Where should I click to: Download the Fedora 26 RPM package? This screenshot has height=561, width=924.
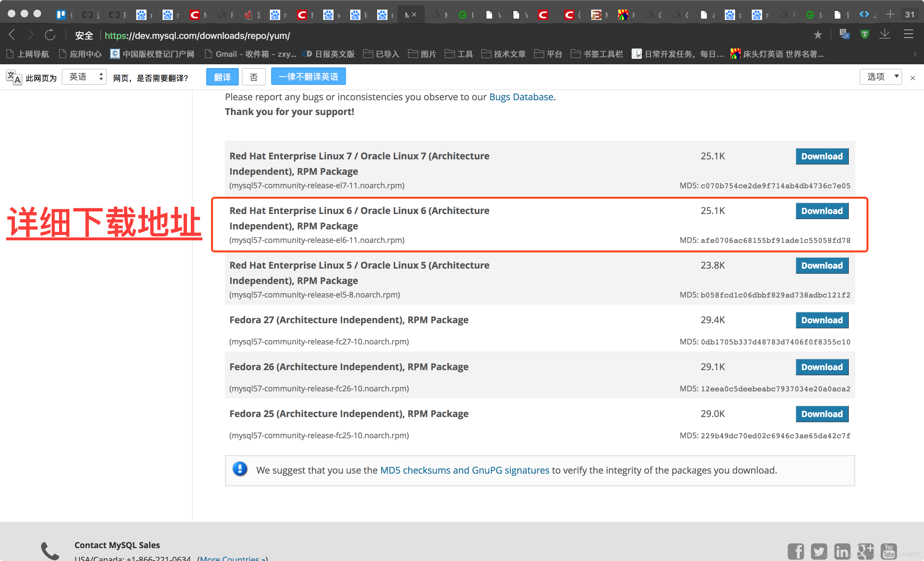coord(822,367)
